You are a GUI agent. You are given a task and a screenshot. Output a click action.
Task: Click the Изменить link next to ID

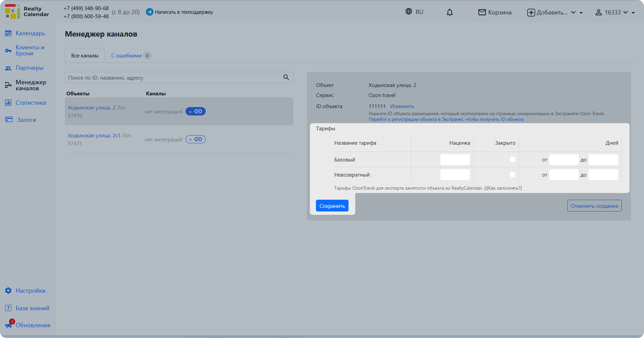(402, 106)
